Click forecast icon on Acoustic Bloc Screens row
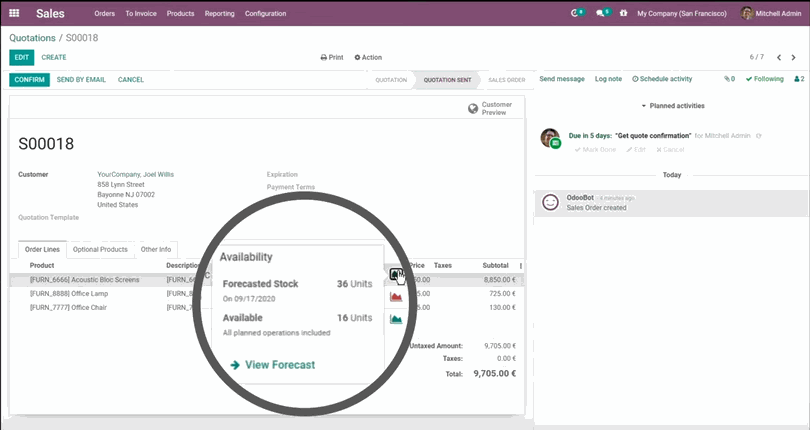Image resolution: width=810 pixels, height=430 pixels. point(395,274)
